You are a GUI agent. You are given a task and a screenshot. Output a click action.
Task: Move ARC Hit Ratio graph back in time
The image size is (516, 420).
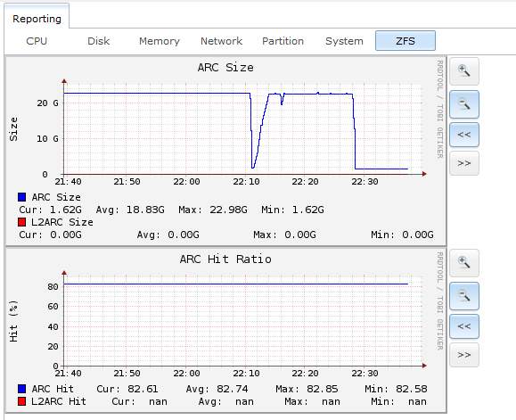point(464,326)
